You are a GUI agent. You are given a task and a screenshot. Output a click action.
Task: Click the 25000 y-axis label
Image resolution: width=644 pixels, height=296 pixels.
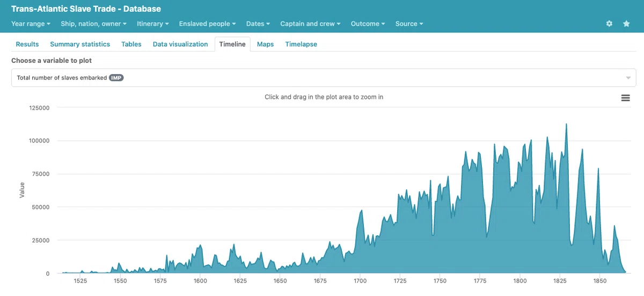40,240
